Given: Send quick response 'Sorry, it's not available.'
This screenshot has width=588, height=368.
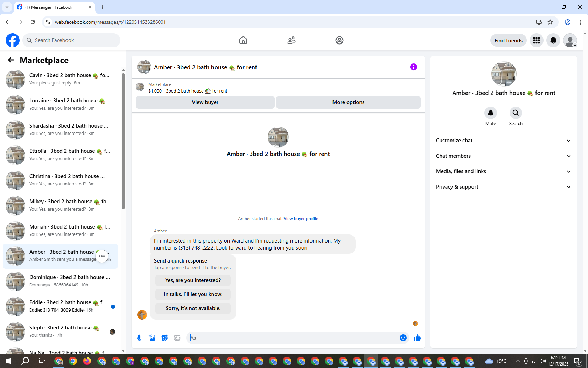Looking at the screenshot, I should click(193, 308).
